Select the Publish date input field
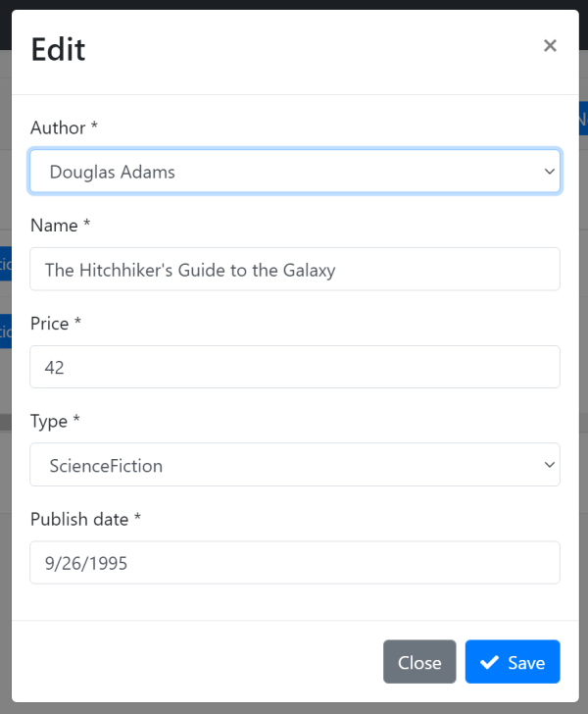 (x=294, y=563)
